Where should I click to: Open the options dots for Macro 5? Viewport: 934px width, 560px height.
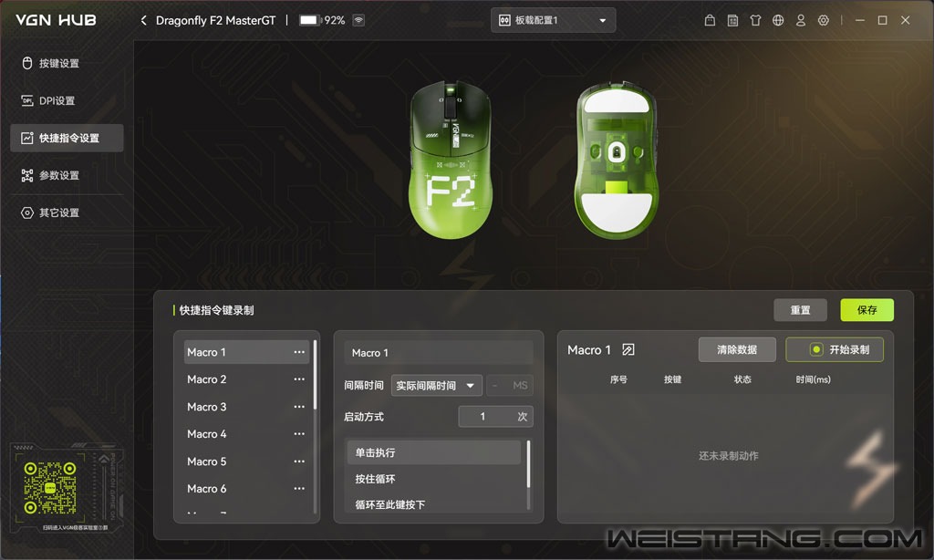299,461
